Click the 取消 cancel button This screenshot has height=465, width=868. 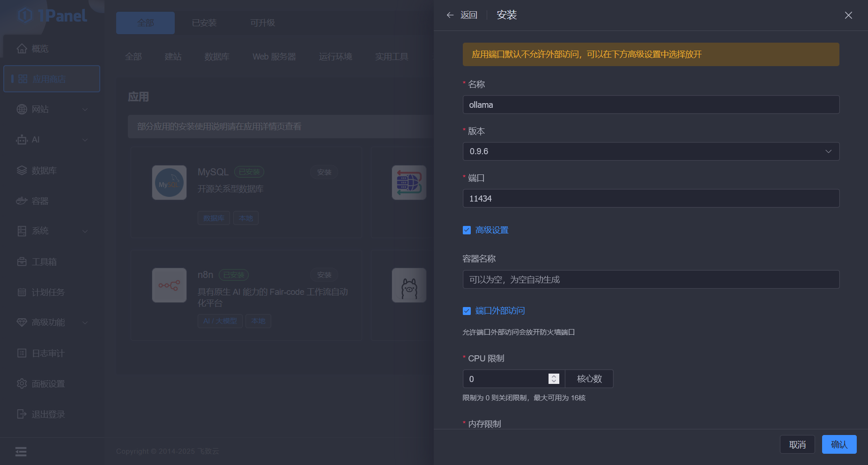pyautogui.click(x=797, y=444)
